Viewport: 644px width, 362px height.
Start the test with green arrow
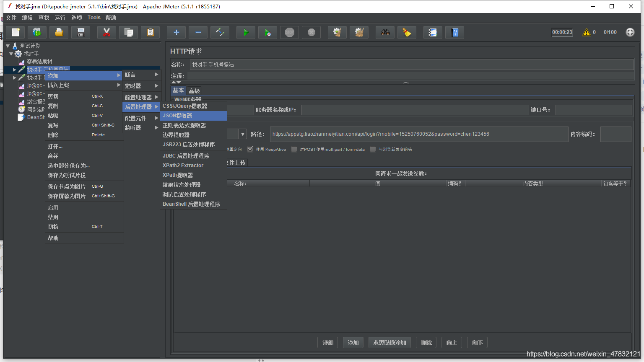pos(246,32)
